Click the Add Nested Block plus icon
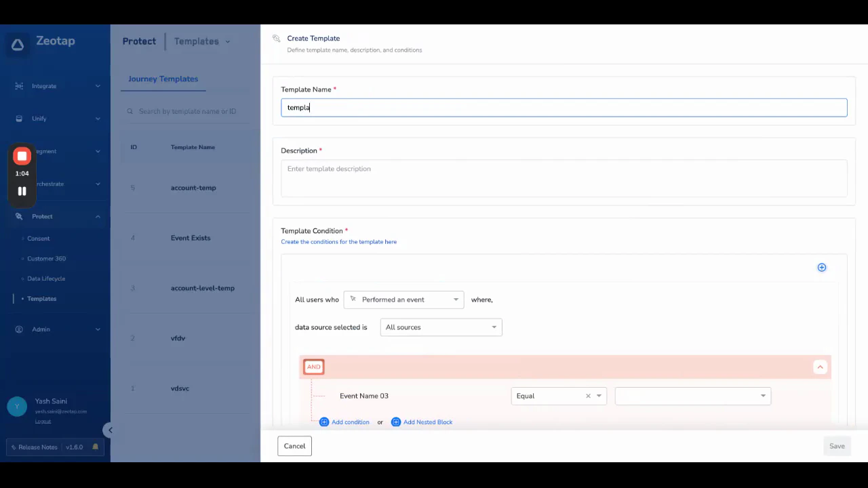 (396, 422)
